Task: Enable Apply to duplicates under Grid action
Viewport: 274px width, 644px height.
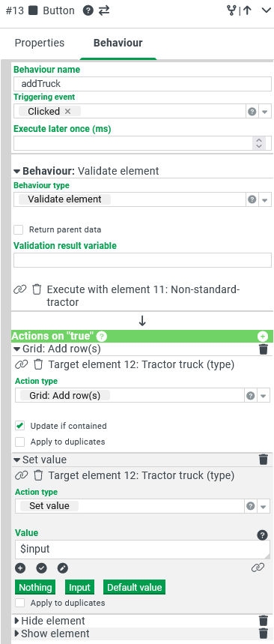Action: click(x=19, y=442)
